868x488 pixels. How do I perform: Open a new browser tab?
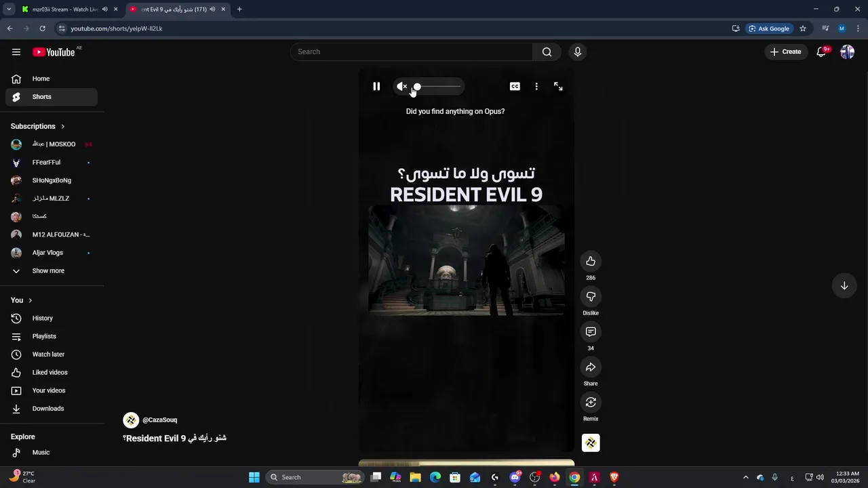239,9
